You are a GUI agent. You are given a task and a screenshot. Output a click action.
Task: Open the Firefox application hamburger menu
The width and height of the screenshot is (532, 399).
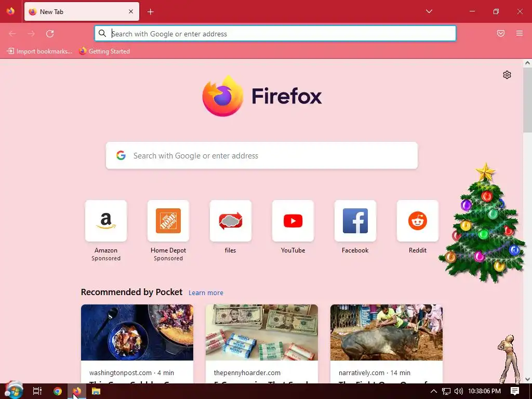[x=520, y=33]
